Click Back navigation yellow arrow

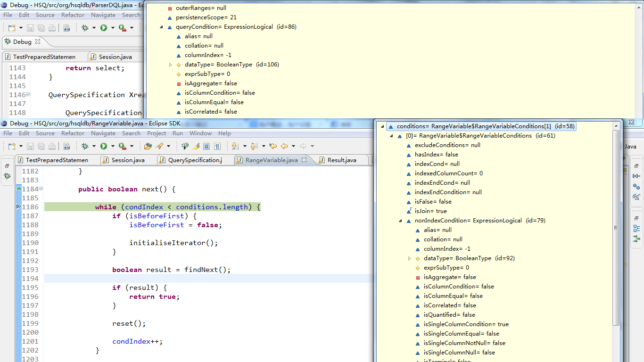click(284, 146)
